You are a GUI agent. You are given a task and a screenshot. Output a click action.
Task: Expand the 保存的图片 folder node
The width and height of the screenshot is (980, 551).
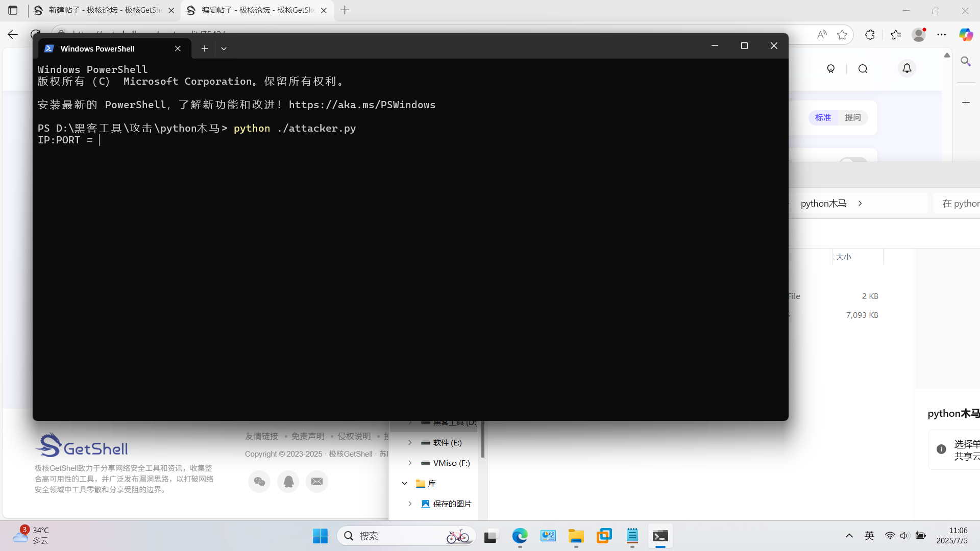410,504
